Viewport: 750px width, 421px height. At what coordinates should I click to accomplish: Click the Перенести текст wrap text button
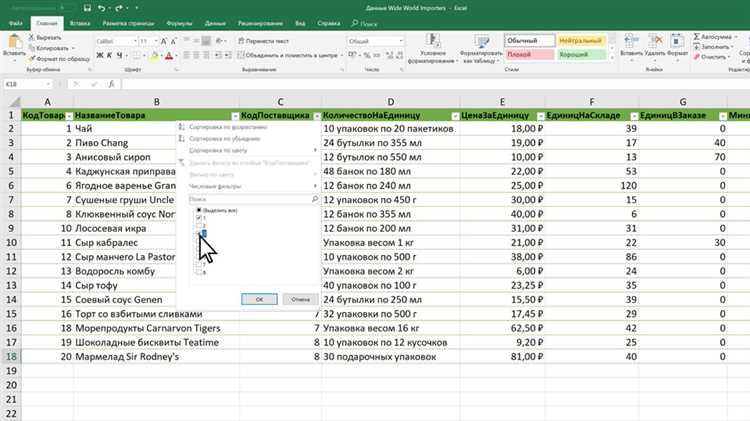pos(264,41)
